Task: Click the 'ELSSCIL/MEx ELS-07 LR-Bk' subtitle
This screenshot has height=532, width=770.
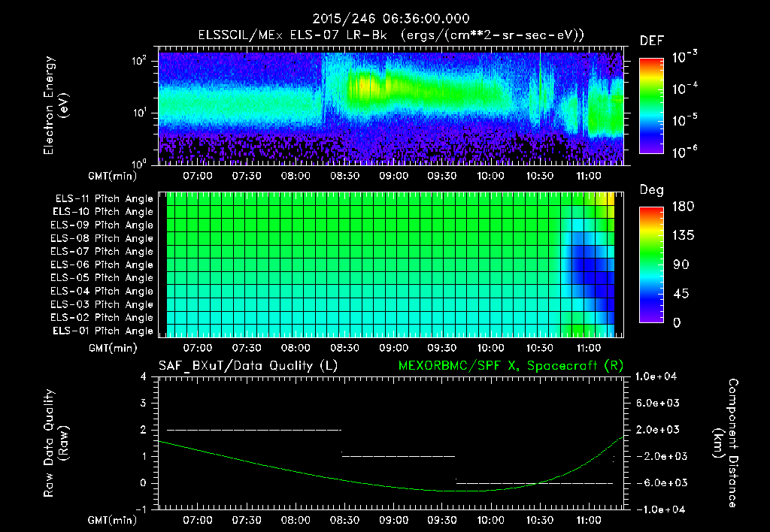Action: pos(293,35)
